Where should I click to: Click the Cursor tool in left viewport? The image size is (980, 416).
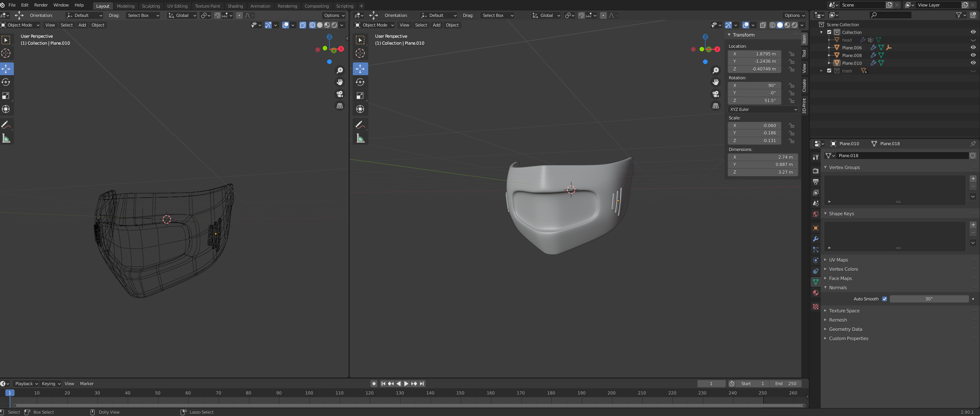click(6, 53)
